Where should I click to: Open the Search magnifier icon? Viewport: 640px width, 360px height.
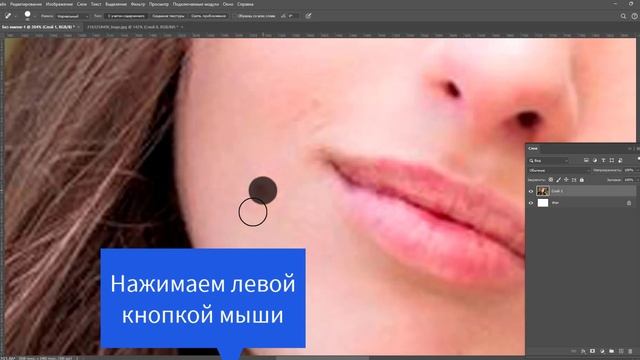[x=623, y=16]
